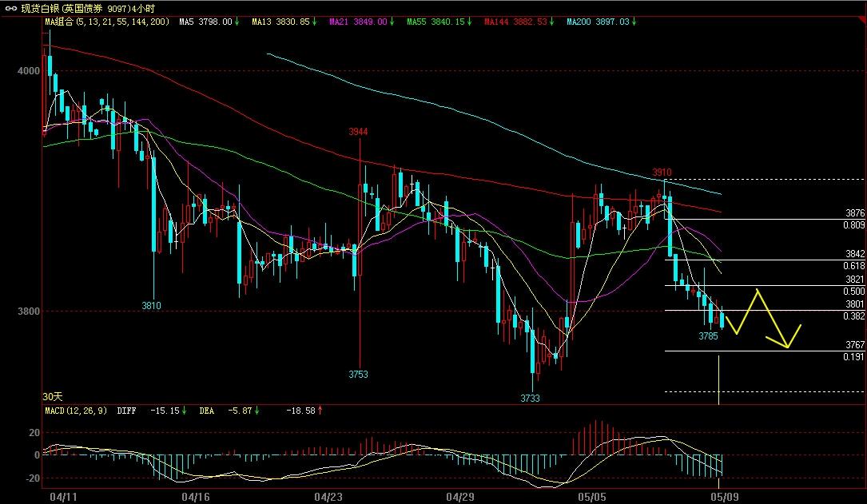Click the 30天 range label
Screen dimensions: 867x504
[x=53, y=396]
